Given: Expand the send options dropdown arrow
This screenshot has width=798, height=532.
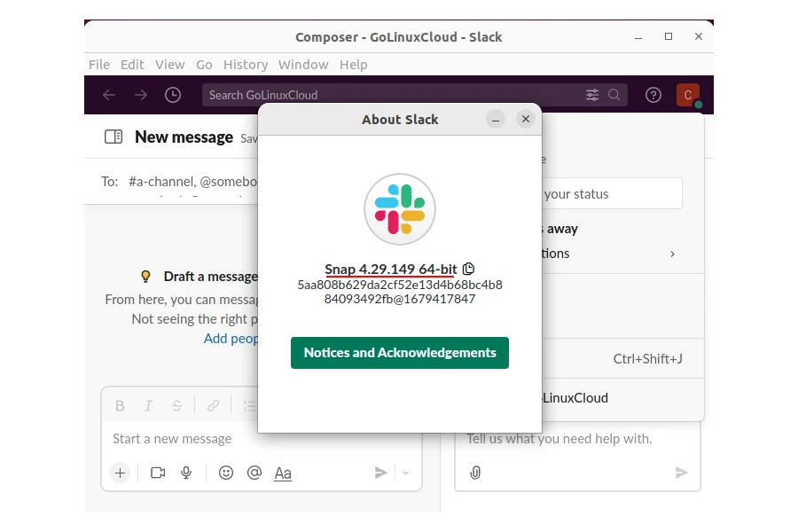Looking at the screenshot, I should [406, 473].
